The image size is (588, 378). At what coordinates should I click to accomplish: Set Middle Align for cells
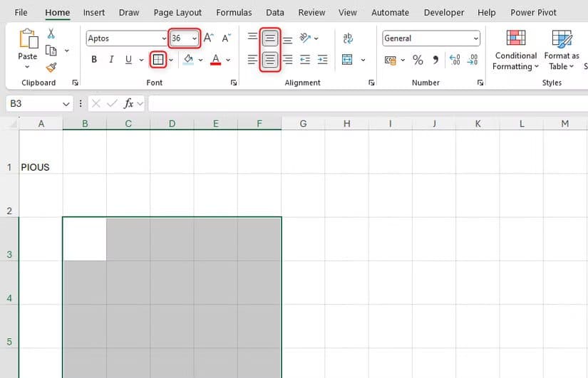tap(269, 38)
